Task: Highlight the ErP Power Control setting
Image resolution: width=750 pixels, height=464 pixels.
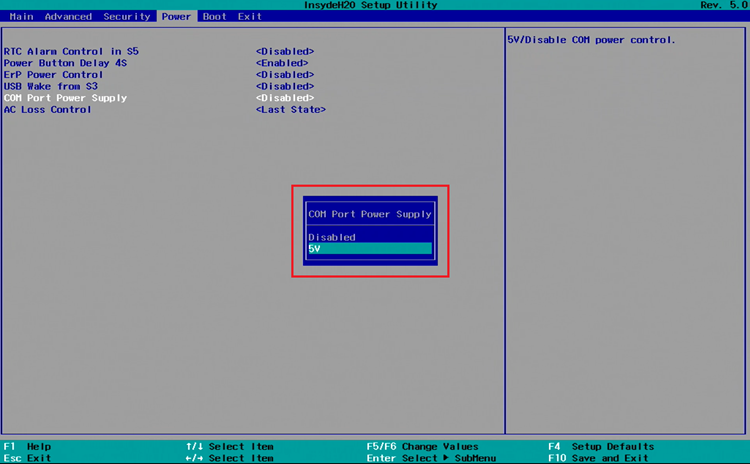Action: click(x=53, y=75)
